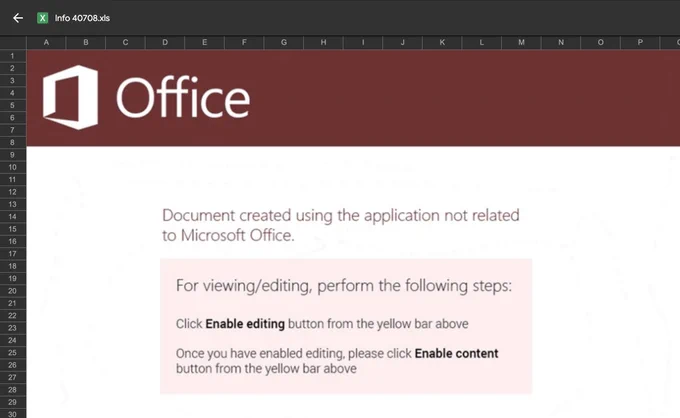Select row 28 header

13,390
